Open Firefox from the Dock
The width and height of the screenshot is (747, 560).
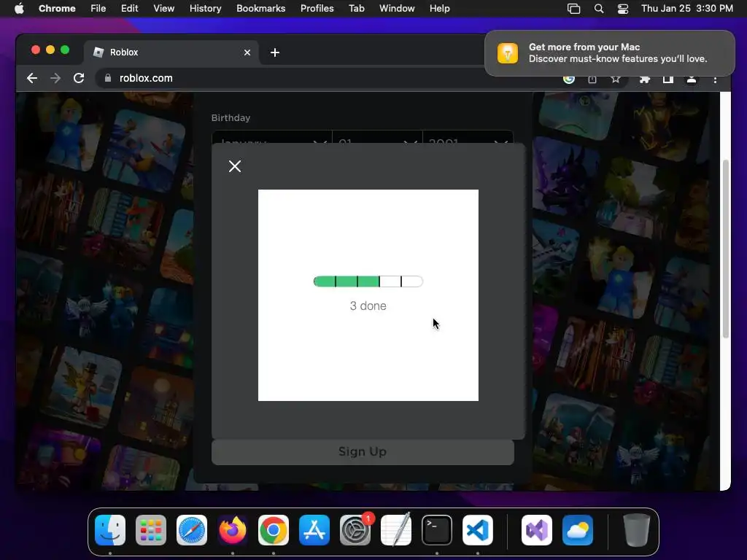click(x=233, y=530)
